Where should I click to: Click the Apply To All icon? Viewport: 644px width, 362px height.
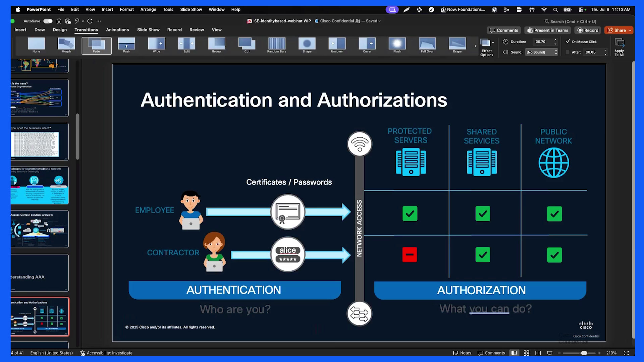619,47
